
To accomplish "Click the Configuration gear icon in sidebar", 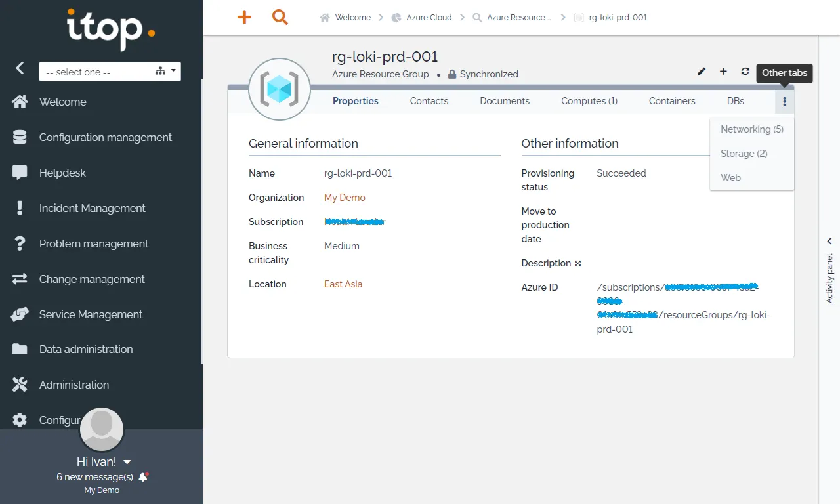I will pos(20,420).
